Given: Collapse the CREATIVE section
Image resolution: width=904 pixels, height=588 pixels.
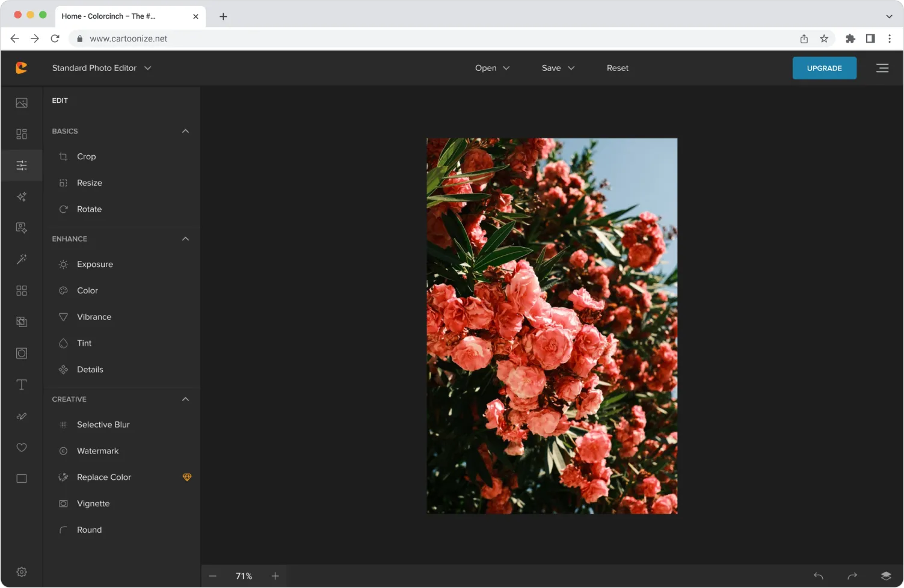Looking at the screenshot, I should coord(185,399).
